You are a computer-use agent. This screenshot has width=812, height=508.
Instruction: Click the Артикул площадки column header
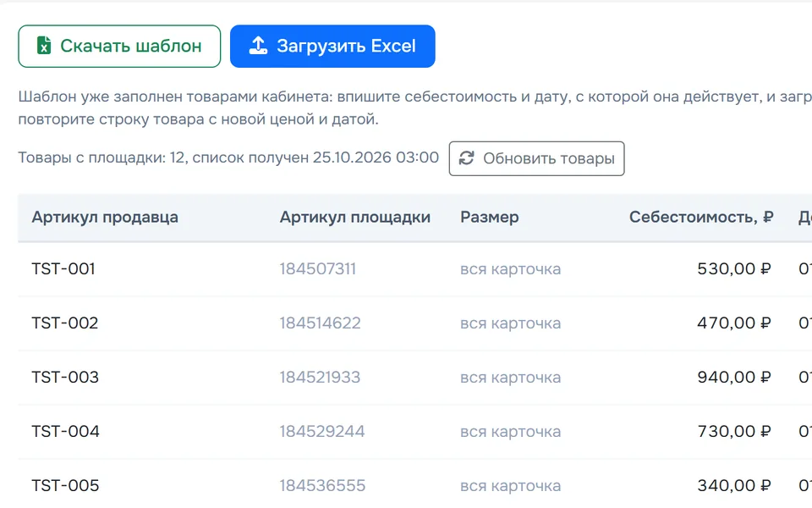355,218
